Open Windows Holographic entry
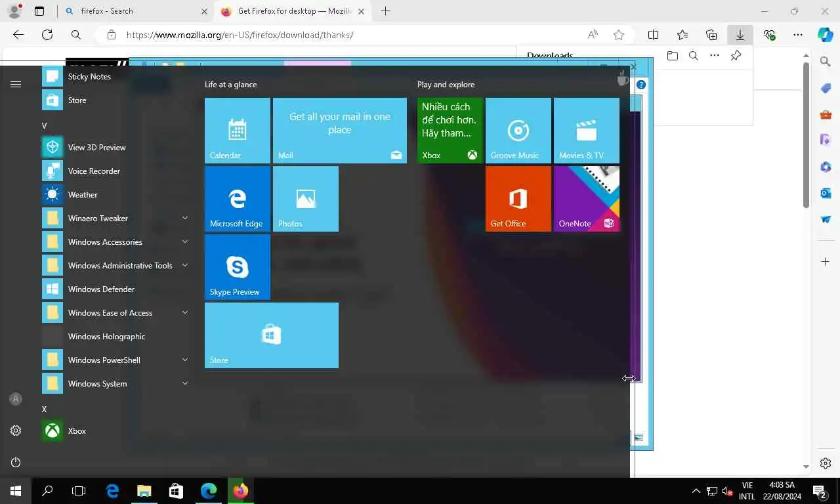 pyautogui.click(x=115, y=337)
